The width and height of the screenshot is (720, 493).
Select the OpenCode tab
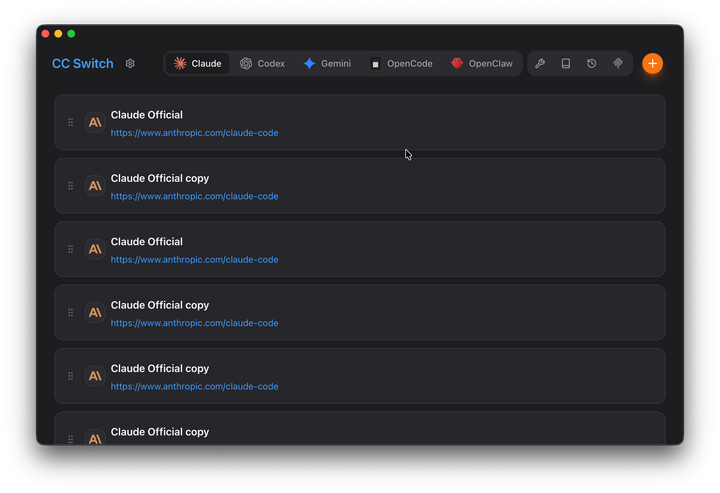click(401, 63)
